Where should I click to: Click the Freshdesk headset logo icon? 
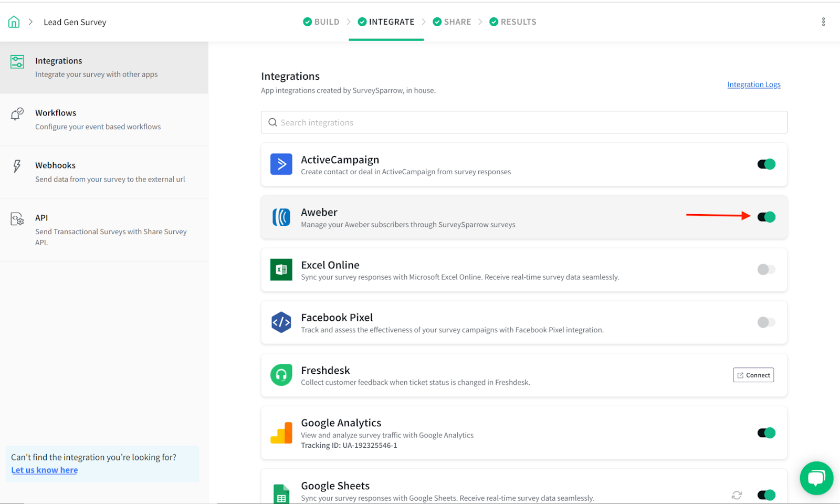281,375
